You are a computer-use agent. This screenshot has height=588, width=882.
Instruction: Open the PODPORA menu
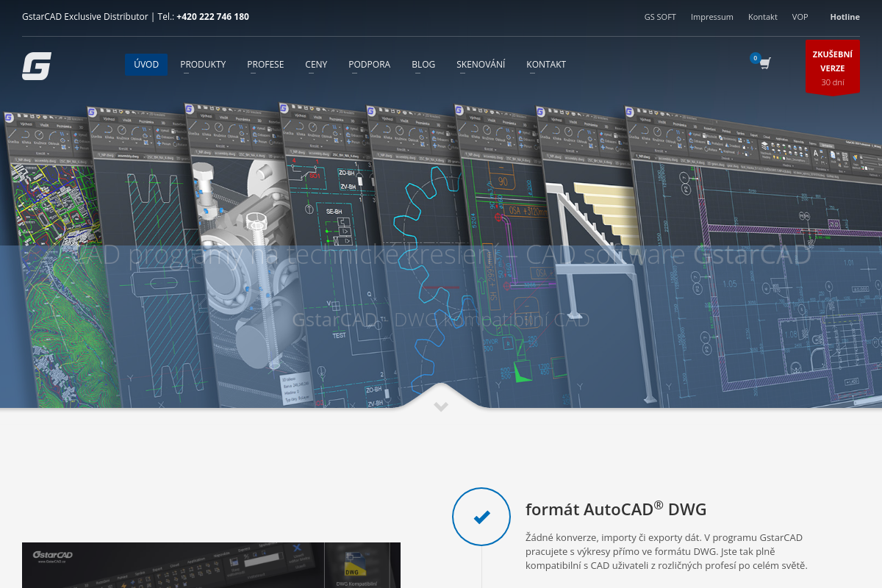[369, 65]
